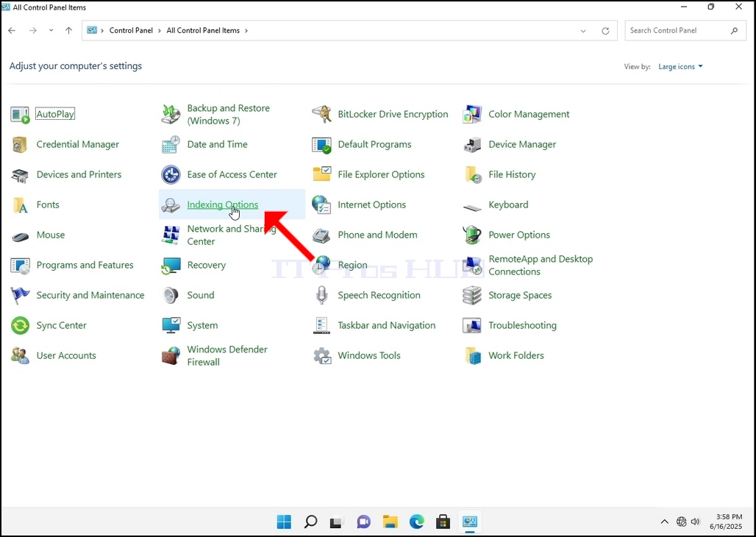
Task: Open the Work Folders icon
Action: (x=472, y=355)
